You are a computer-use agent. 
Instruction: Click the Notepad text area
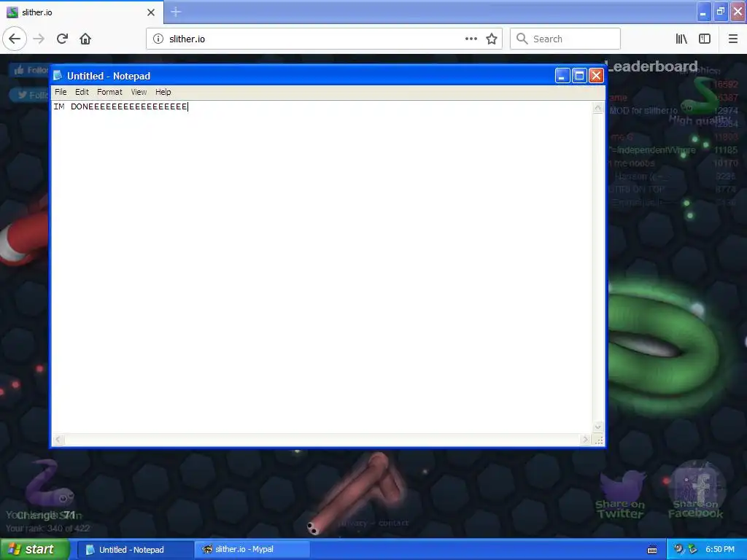click(322, 267)
